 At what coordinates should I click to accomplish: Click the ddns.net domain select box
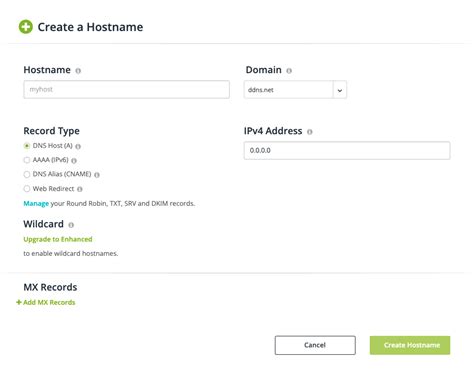295,90
